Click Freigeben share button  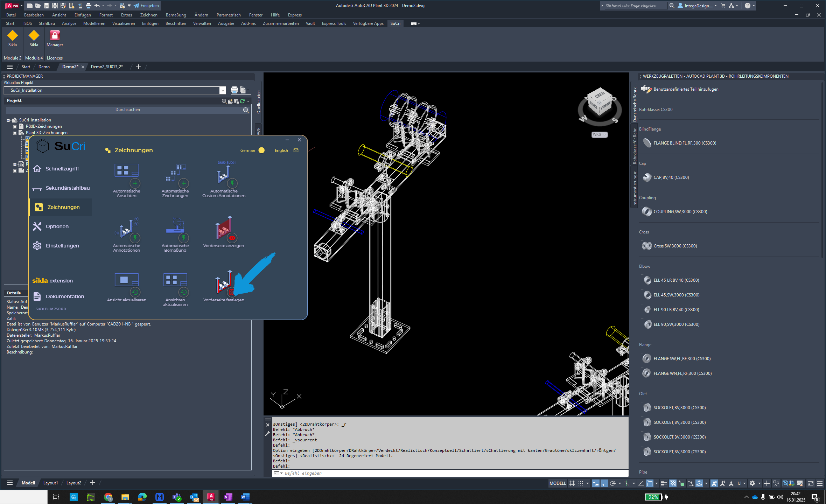(x=146, y=6)
